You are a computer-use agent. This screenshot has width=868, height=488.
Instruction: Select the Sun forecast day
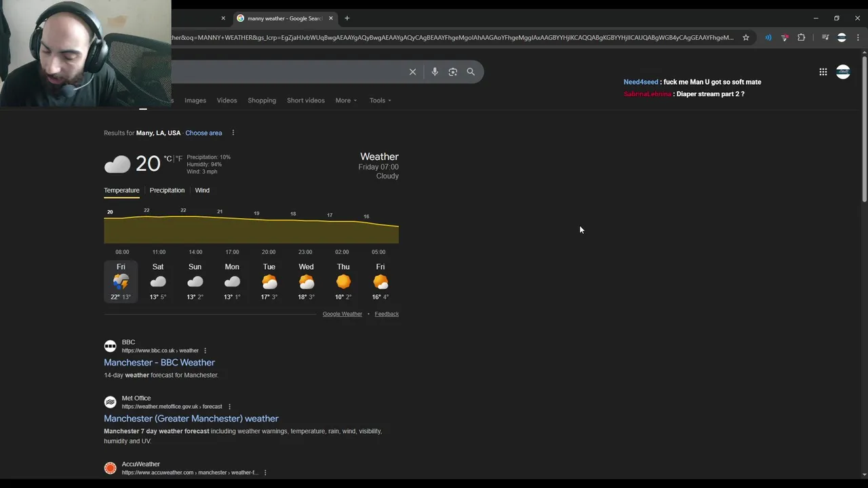pos(195,282)
